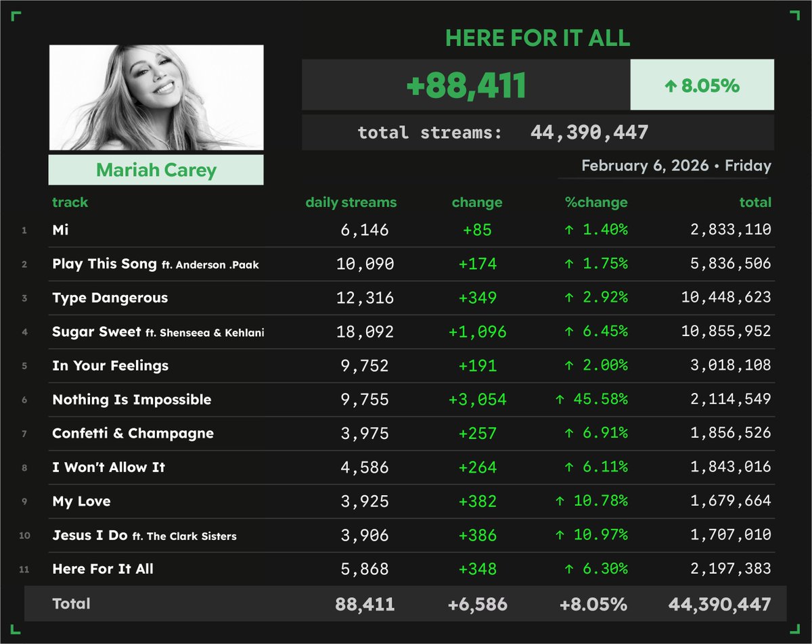Click the change value +1,096

[x=477, y=331]
